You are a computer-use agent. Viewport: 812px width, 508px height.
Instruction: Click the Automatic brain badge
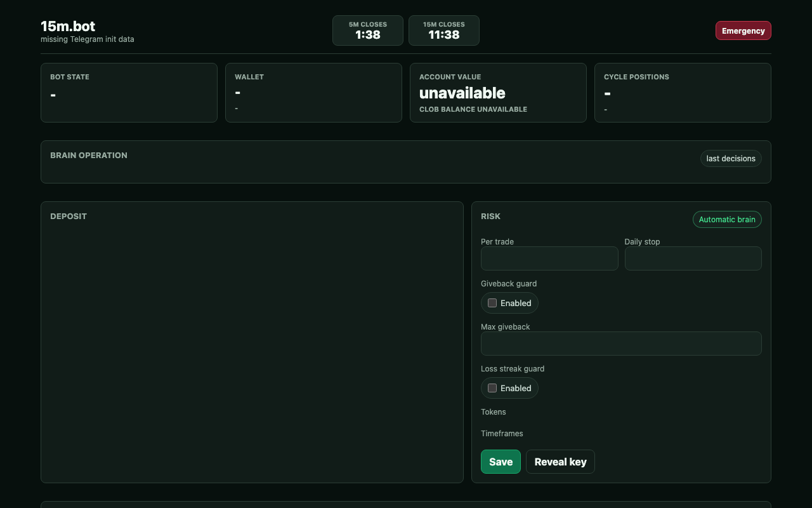[727, 219]
